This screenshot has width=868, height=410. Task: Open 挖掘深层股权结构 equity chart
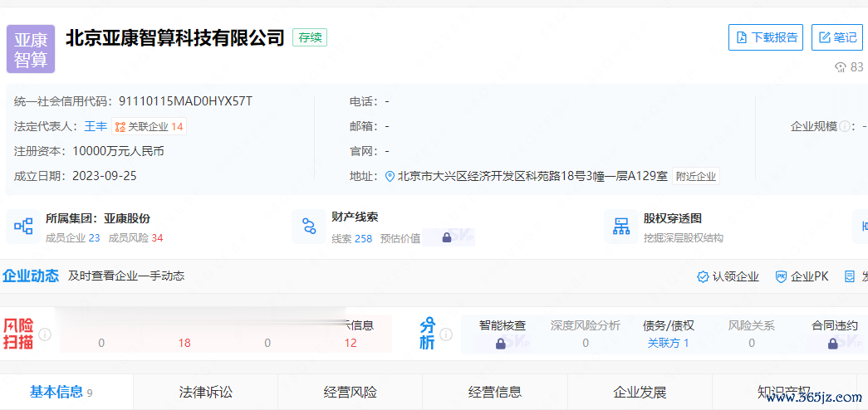(x=683, y=238)
